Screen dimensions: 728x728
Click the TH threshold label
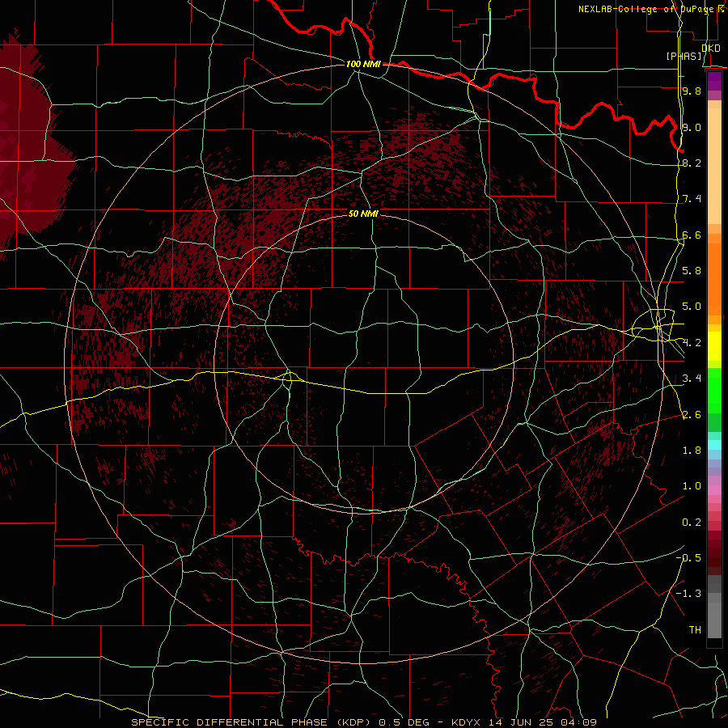pos(695,630)
